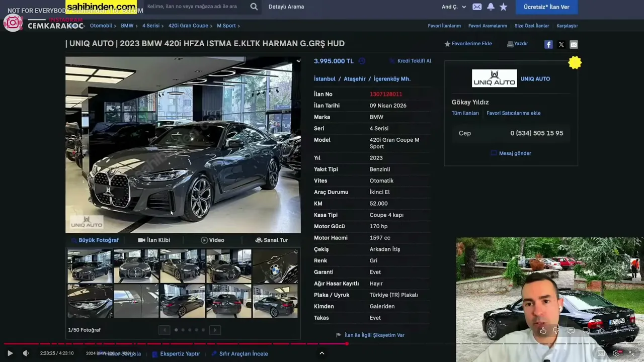Switch to the Sanal Tur tab

pos(271,240)
